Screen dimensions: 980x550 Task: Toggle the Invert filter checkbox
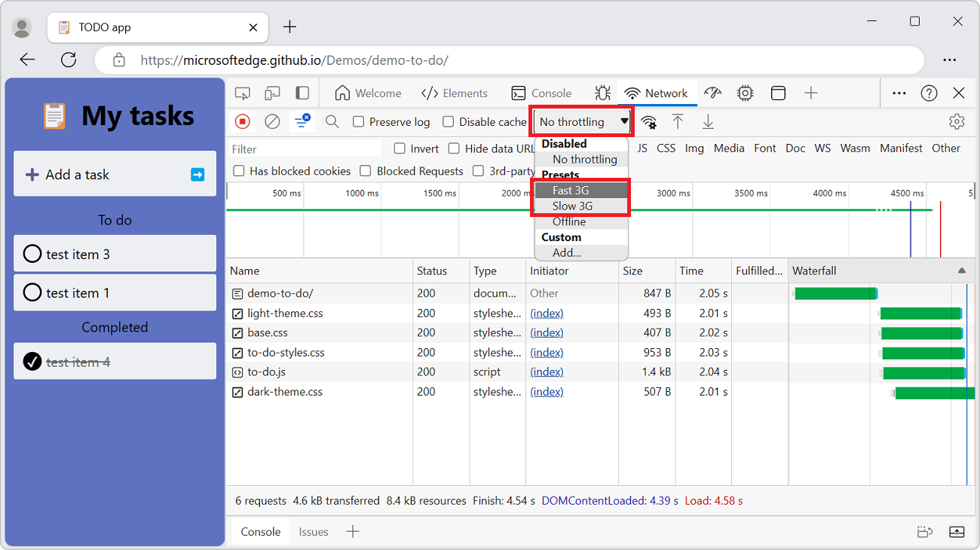point(399,148)
